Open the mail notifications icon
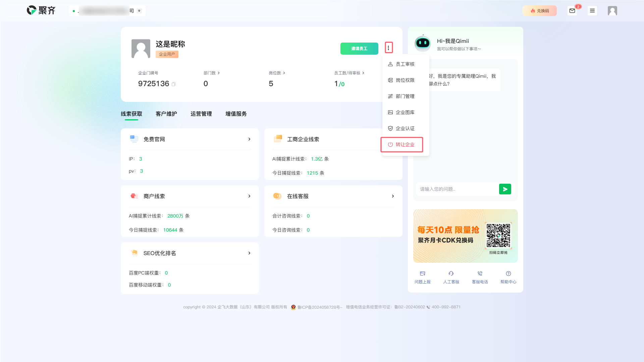Screen dimensions: 644x362 (572, 11)
